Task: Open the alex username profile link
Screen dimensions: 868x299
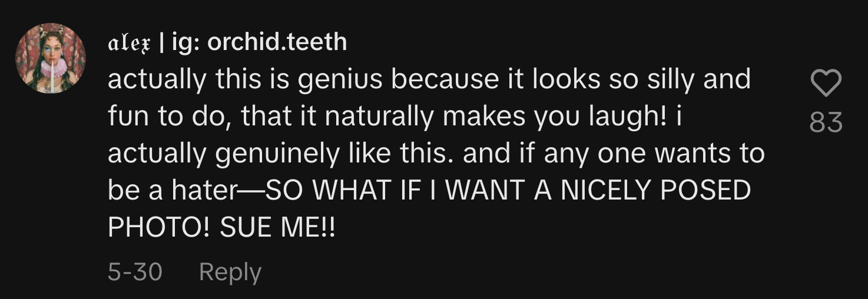Action: pyautogui.click(x=130, y=42)
